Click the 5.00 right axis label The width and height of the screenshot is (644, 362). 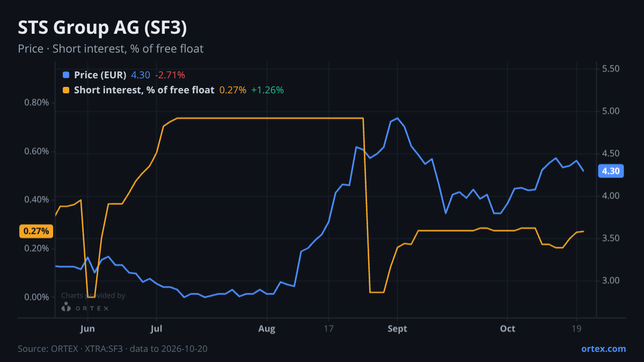pos(611,111)
